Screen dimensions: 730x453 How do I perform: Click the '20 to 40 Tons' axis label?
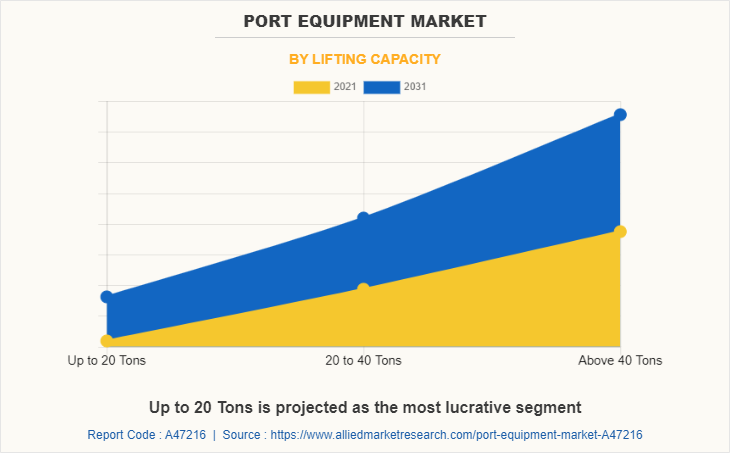(363, 360)
